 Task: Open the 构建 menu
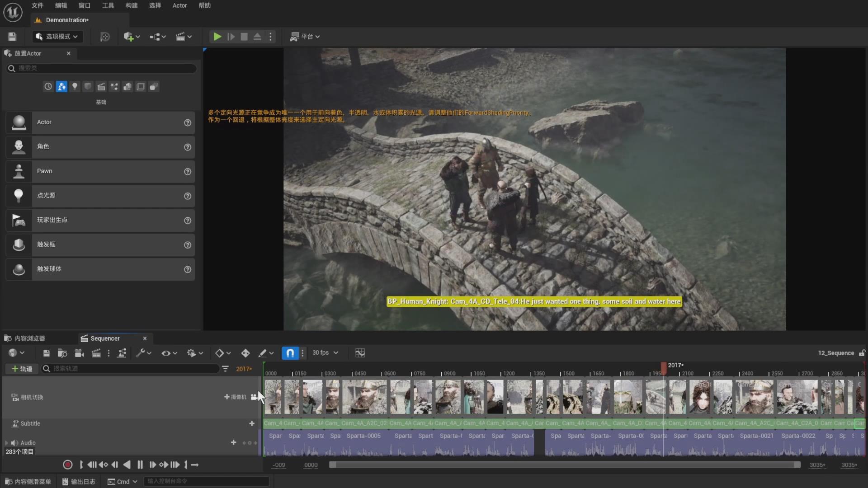point(132,5)
